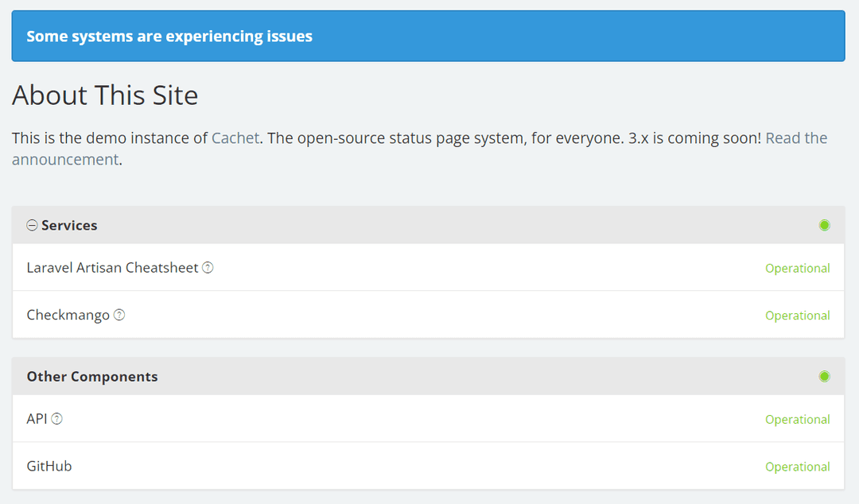Screen dimensions: 859x504
Task: Click the Laravel Artisan Cheatsheet component name
Action: pos(111,267)
